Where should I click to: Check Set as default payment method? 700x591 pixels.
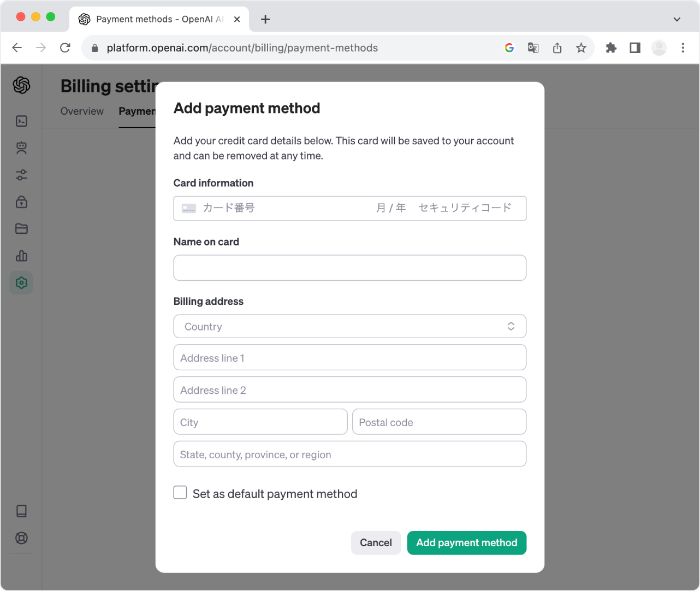(180, 493)
